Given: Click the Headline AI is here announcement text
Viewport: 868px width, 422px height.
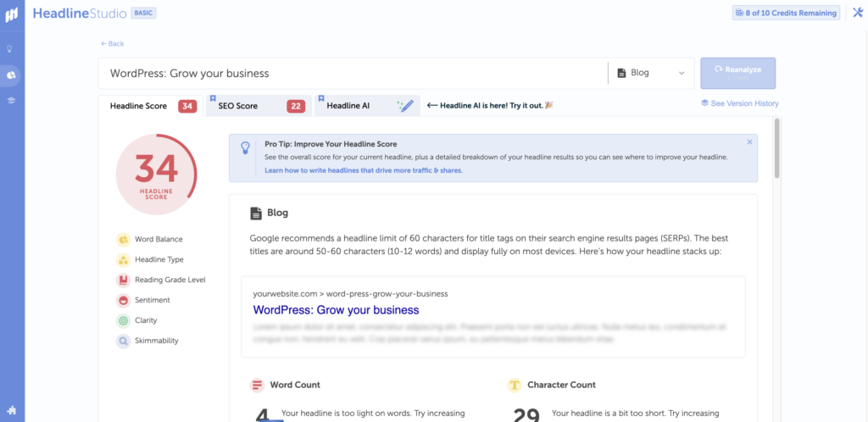Looking at the screenshot, I should click(x=492, y=105).
